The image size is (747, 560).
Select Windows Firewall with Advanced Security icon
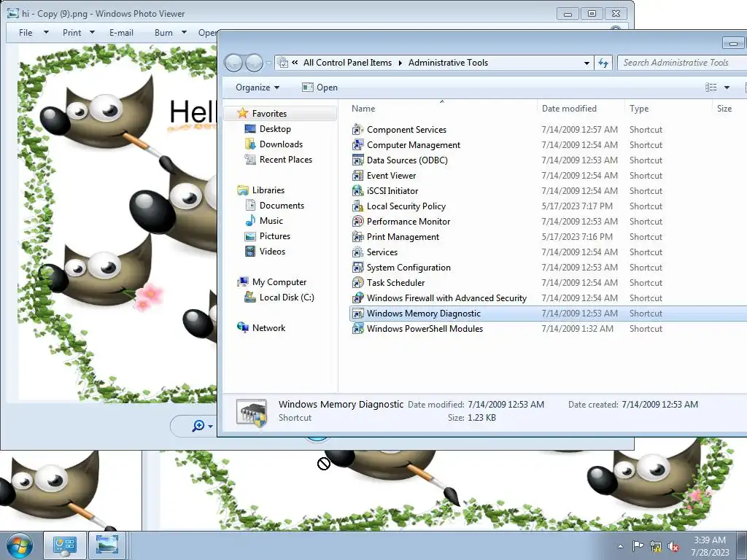[x=357, y=298]
